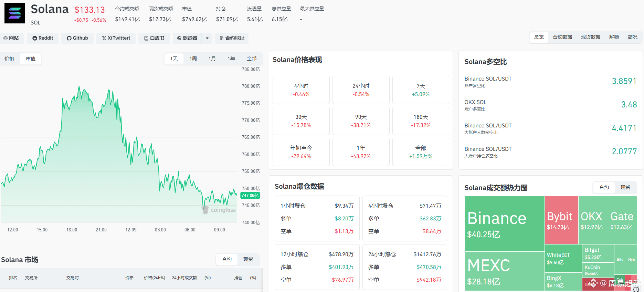Click the 90天 price performance card
The width and height of the screenshot is (644, 292).
pos(361,121)
